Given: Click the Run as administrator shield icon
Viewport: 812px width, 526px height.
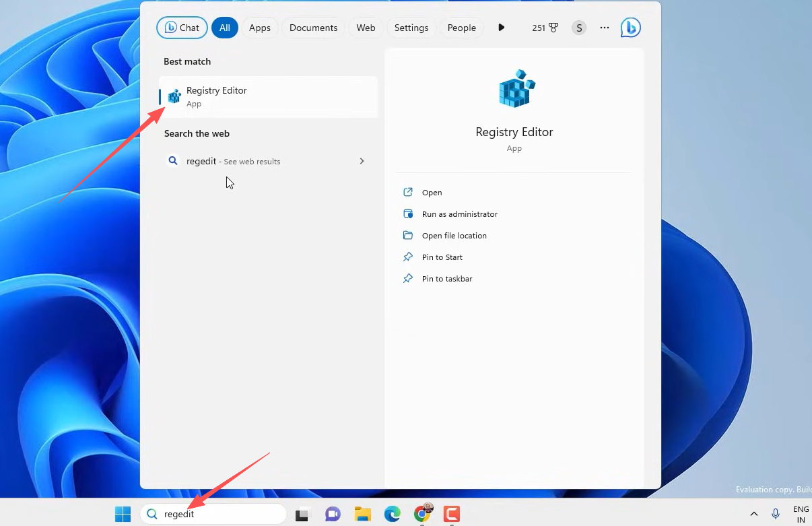Looking at the screenshot, I should tap(407, 213).
